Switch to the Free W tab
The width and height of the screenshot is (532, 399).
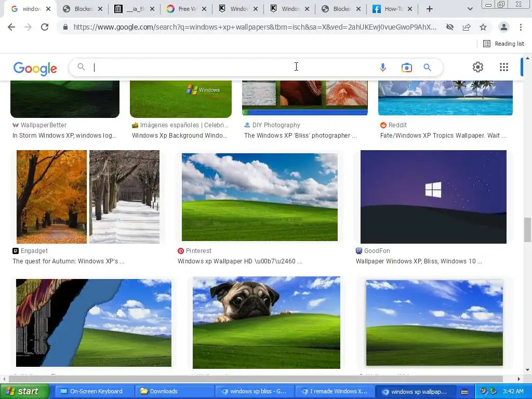pyautogui.click(x=187, y=9)
